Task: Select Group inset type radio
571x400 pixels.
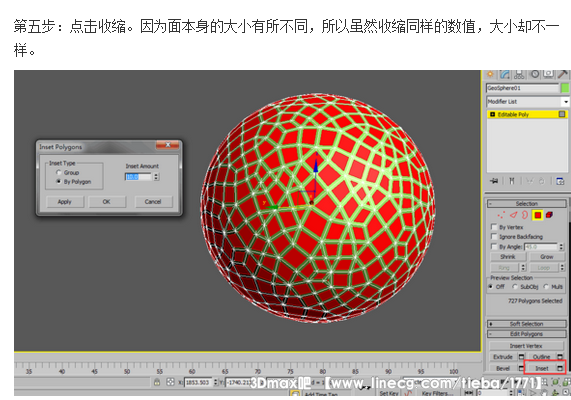Action: pyautogui.click(x=58, y=172)
